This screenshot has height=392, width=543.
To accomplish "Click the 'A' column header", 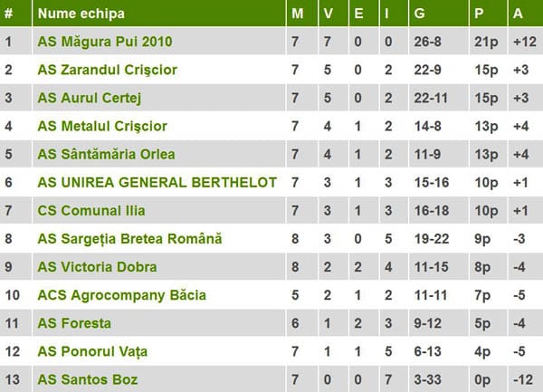I will [x=517, y=14].
